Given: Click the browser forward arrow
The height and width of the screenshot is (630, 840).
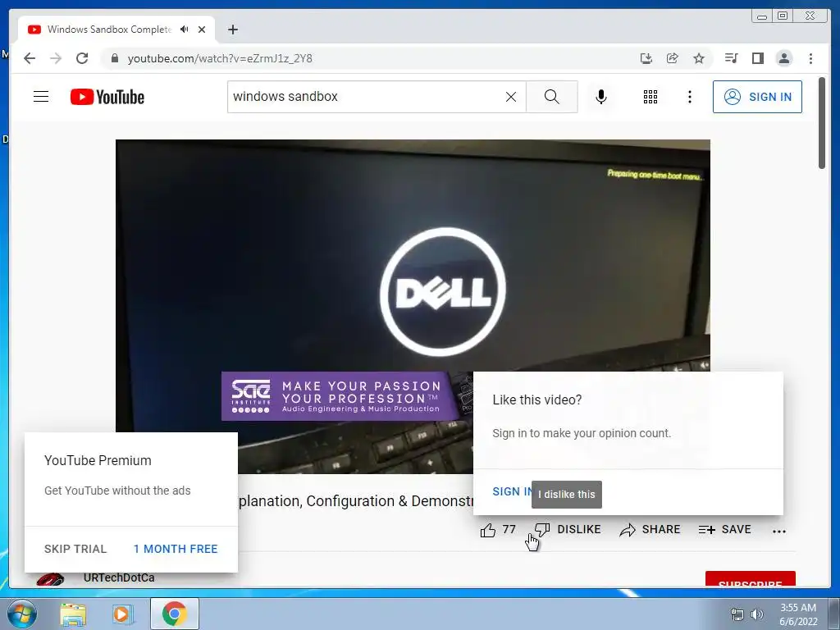Looking at the screenshot, I should tap(56, 58).
